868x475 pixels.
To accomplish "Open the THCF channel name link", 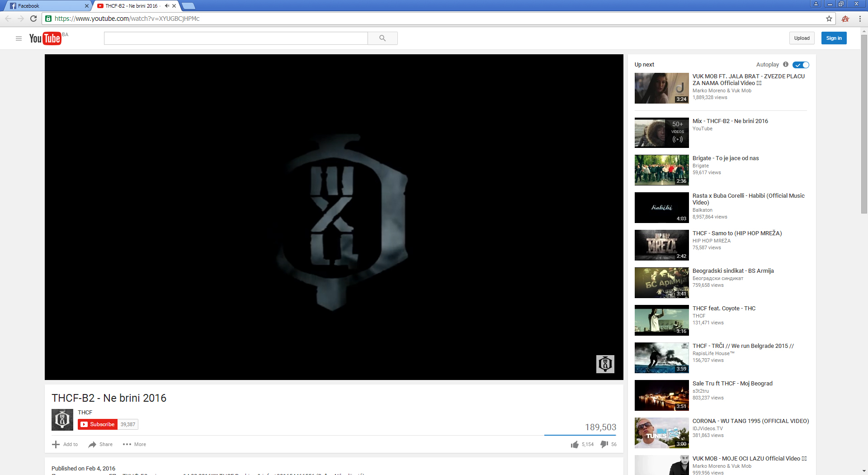I will click(x=85, y=413).
